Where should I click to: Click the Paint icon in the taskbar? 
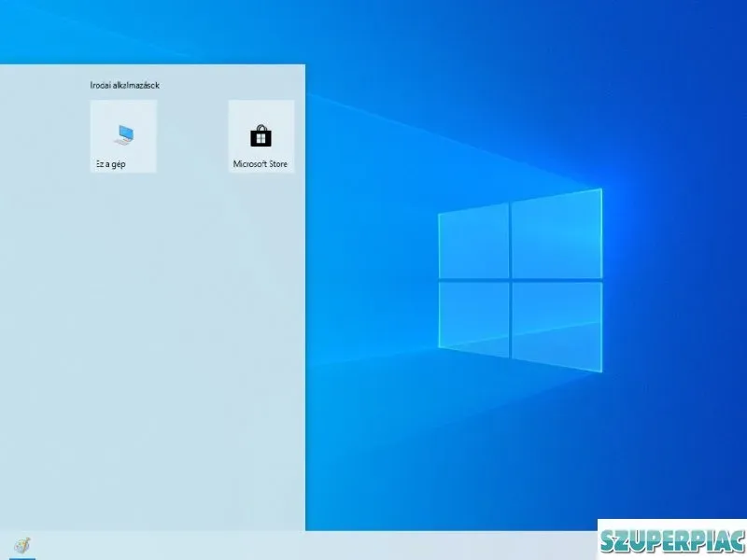tap(22, 545)
